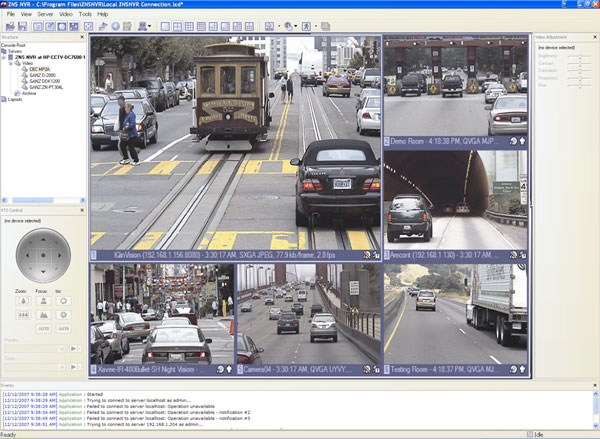This screenshot has width=600, height=439.
Task: Click the Auto button under Iris
Action: pos(64,328)
